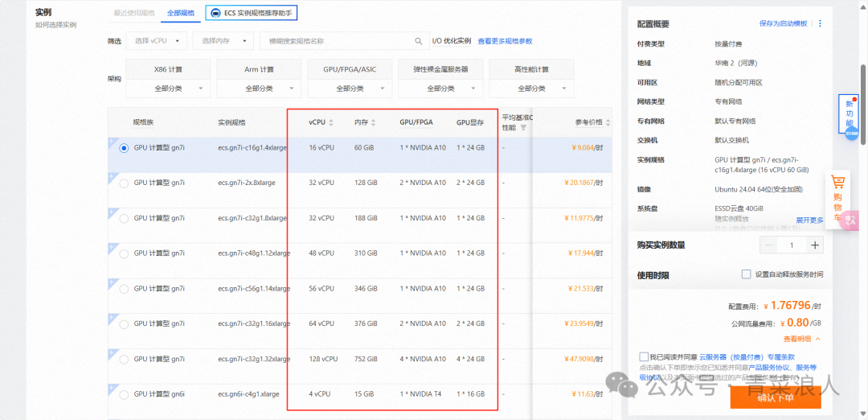Click the ECS recommendation assistant robot icon
The image size is (868, 420).
coord(215,13)
